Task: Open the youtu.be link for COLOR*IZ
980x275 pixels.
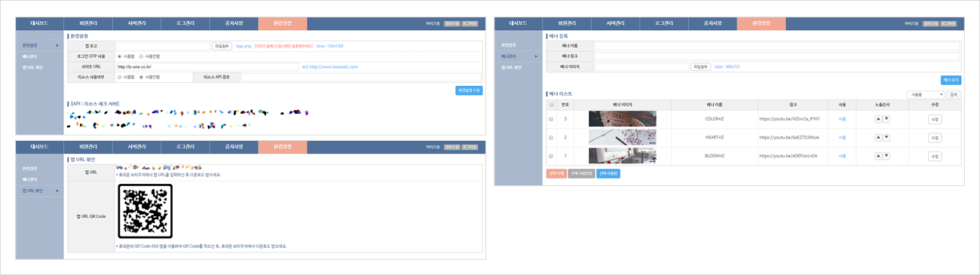Action: (789, 119)
